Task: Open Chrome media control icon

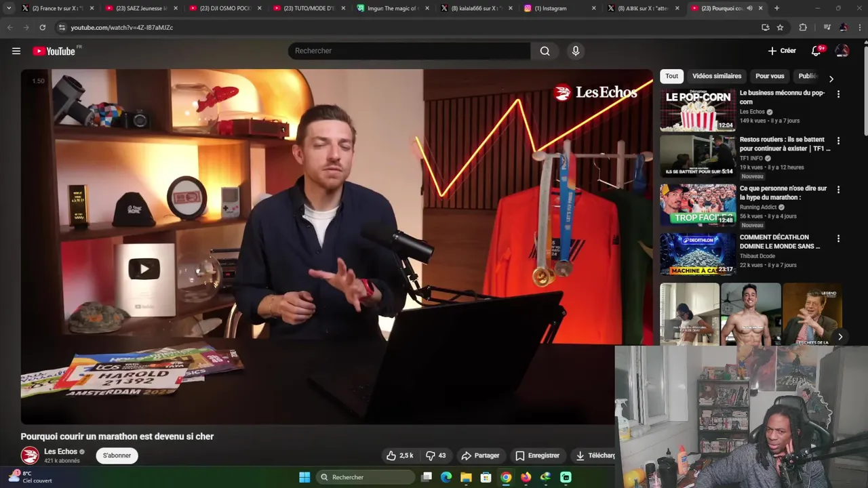Action: tap(827, 27)
